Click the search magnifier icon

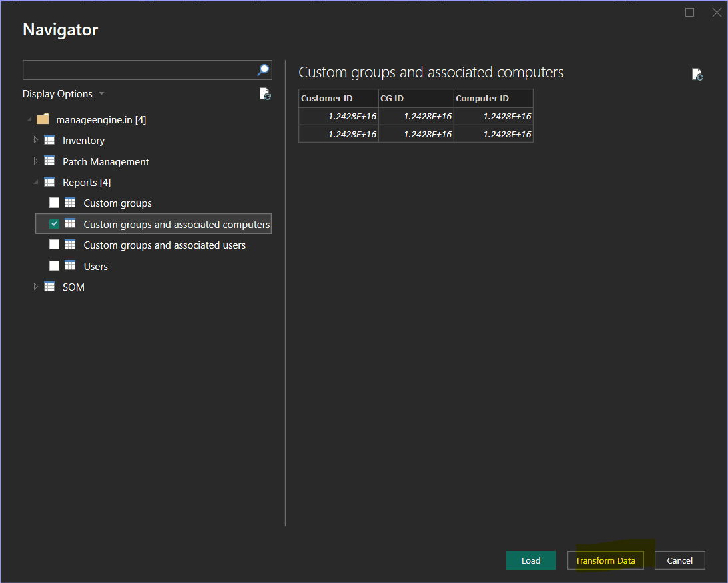264,70
